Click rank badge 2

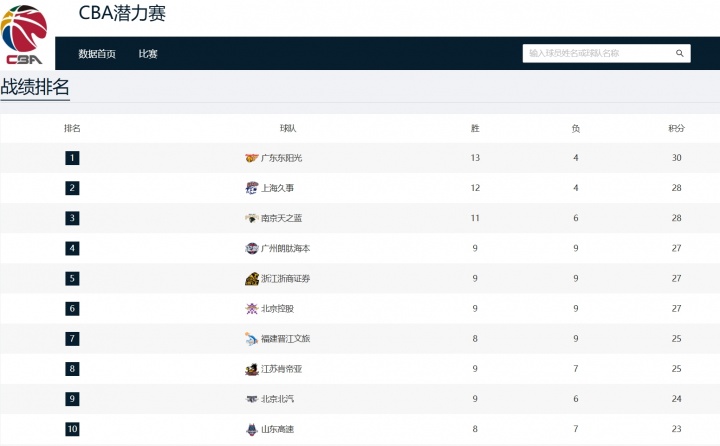coord(72,188)
